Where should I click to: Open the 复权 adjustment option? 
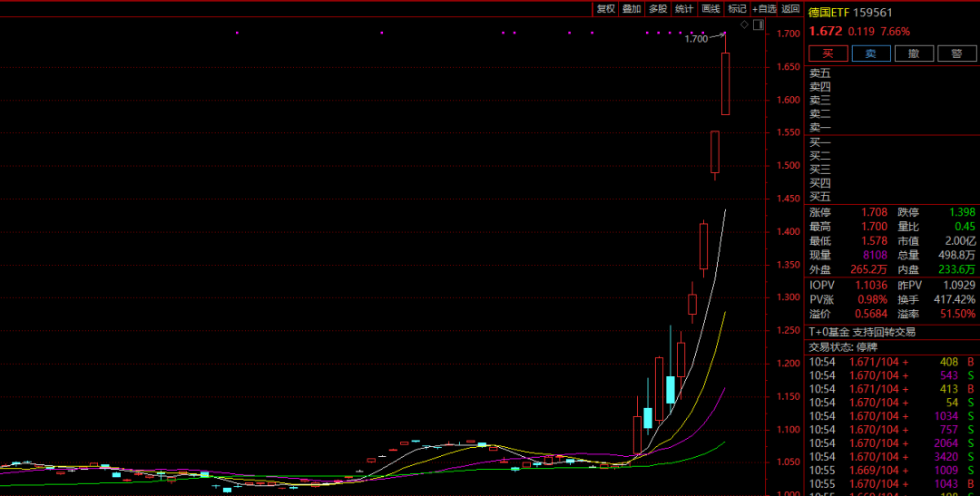click(605, 9)
